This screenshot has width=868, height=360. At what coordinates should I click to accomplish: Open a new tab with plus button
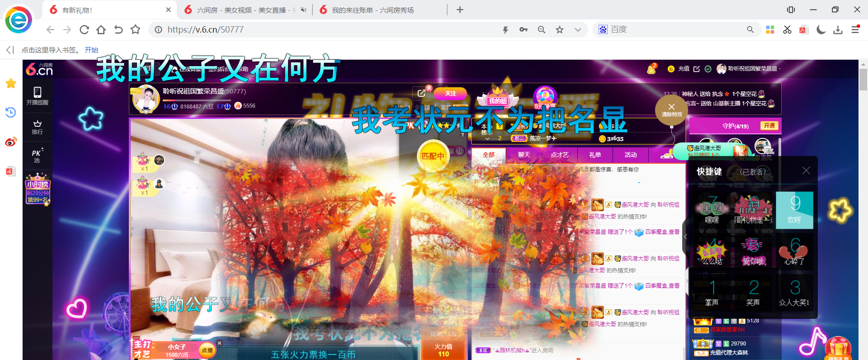pos(460,9)
